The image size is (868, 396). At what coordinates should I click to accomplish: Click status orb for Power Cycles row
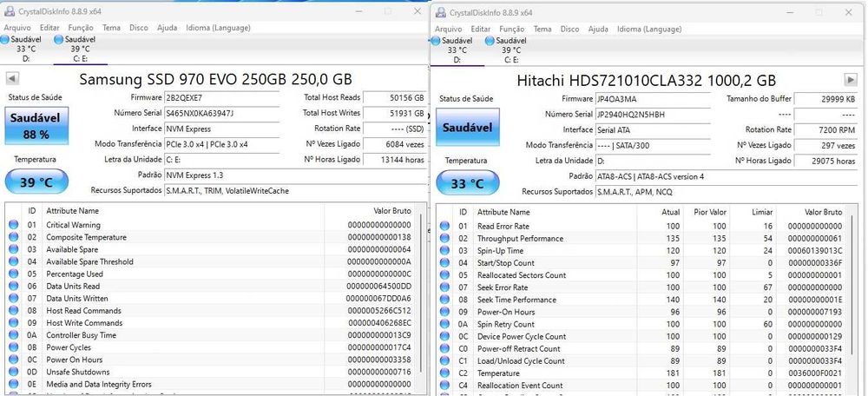click(13, 347)
